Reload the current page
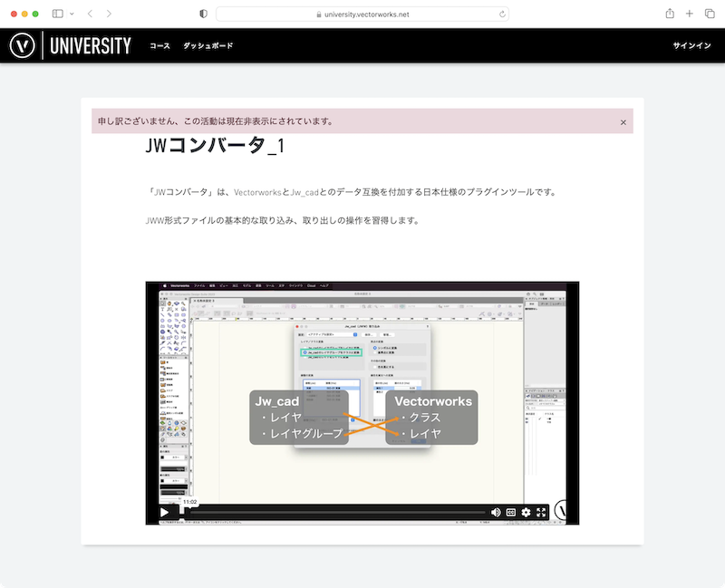Screen dimensions: 725x588 [502, 14]
